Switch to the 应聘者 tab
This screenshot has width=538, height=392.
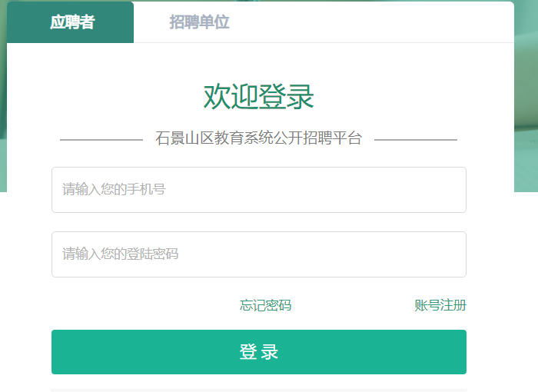[71, 22]
